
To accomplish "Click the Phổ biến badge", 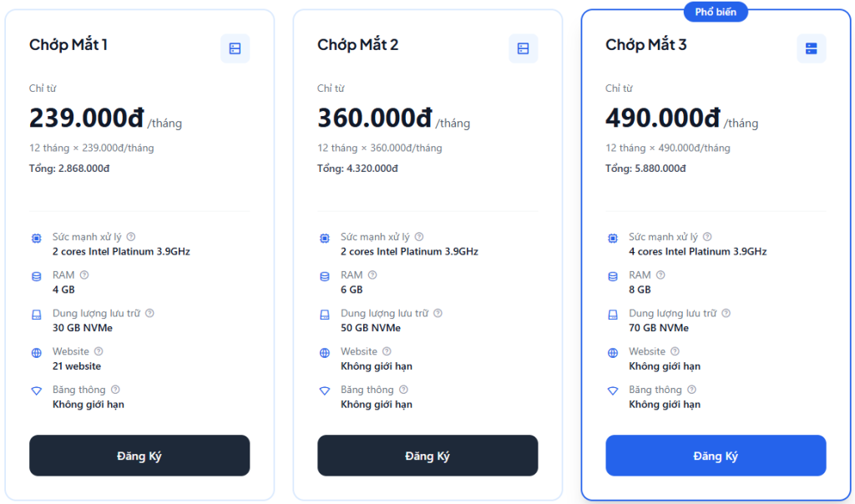I will [716, 12].
